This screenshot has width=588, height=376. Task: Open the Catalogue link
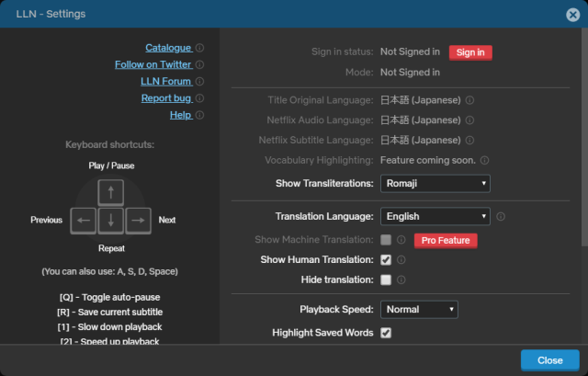click(x=168, y=48)
